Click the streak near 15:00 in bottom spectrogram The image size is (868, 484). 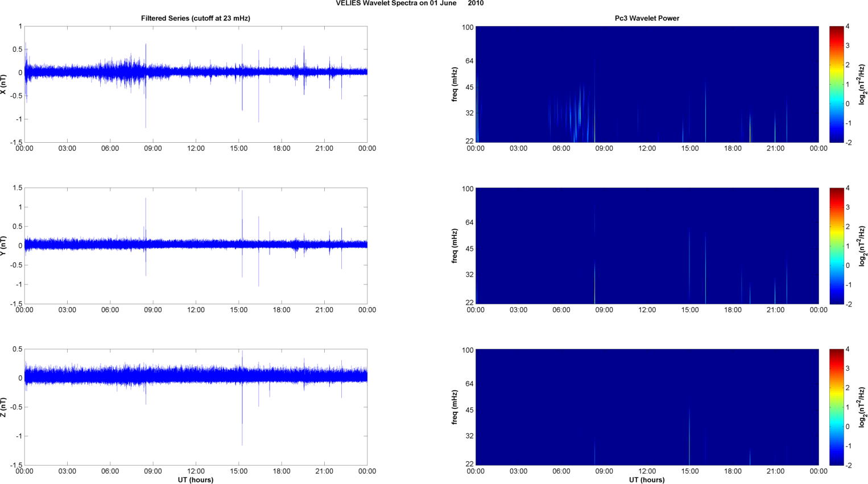(689, 437)
